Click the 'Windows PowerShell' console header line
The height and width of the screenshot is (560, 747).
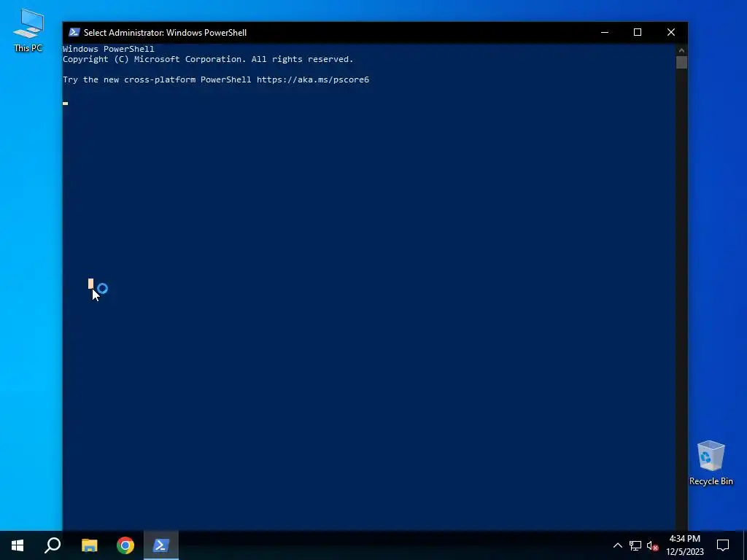pos(109,49)
